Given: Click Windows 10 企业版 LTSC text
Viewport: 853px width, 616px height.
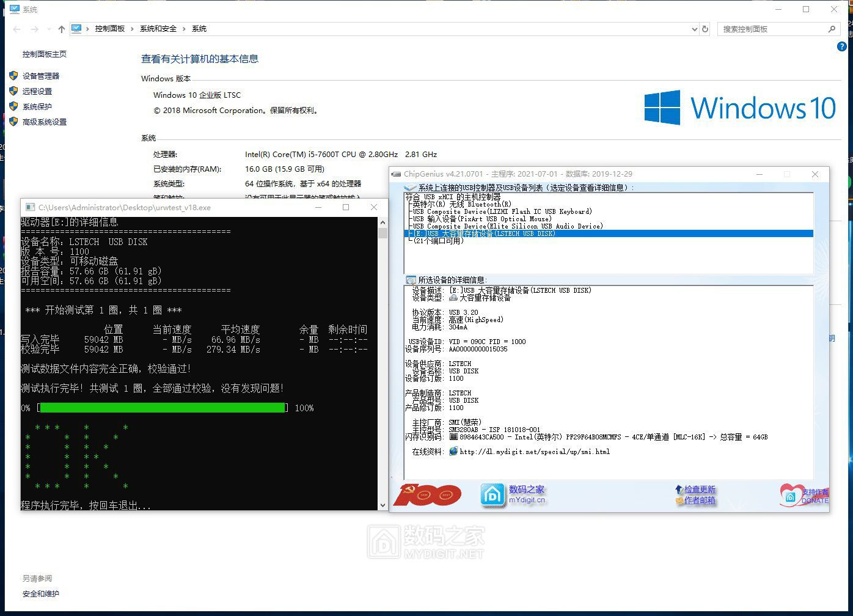Looking at the screenshot, I should point(197,95).
